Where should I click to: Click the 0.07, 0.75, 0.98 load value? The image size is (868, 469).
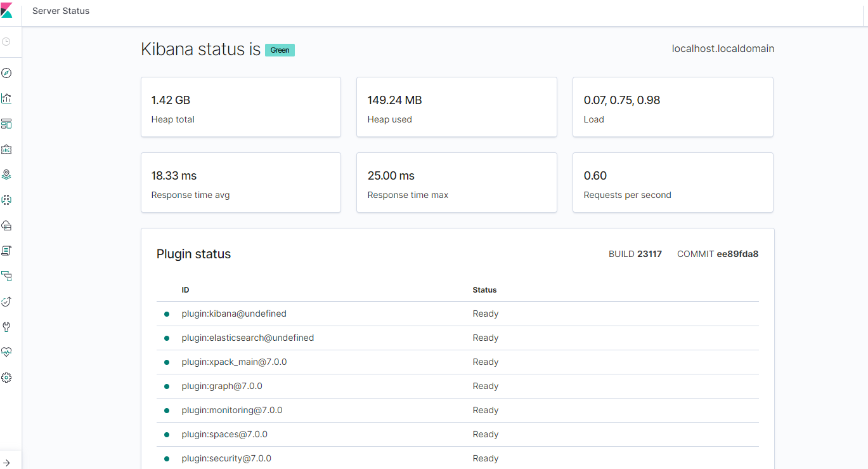pyautogui.click(x=621, y=100)
